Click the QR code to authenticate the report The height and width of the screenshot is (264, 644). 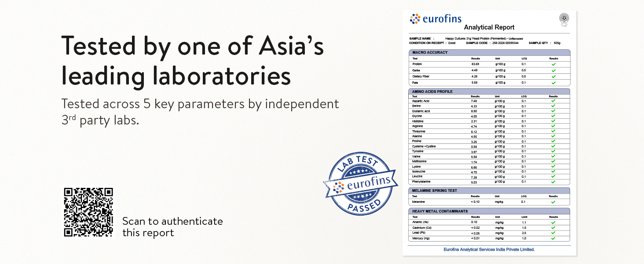pyautogui.click(x=88, y=213)
